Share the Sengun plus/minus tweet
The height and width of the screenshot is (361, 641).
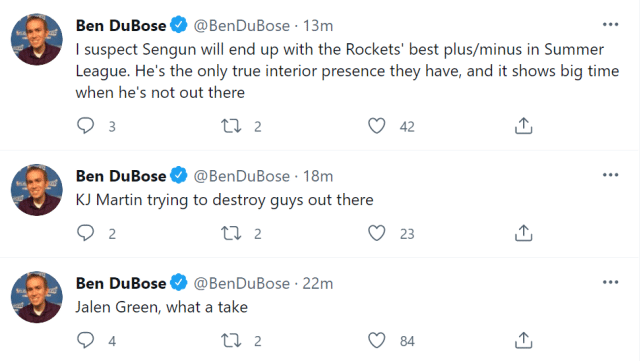pos(523,126)
